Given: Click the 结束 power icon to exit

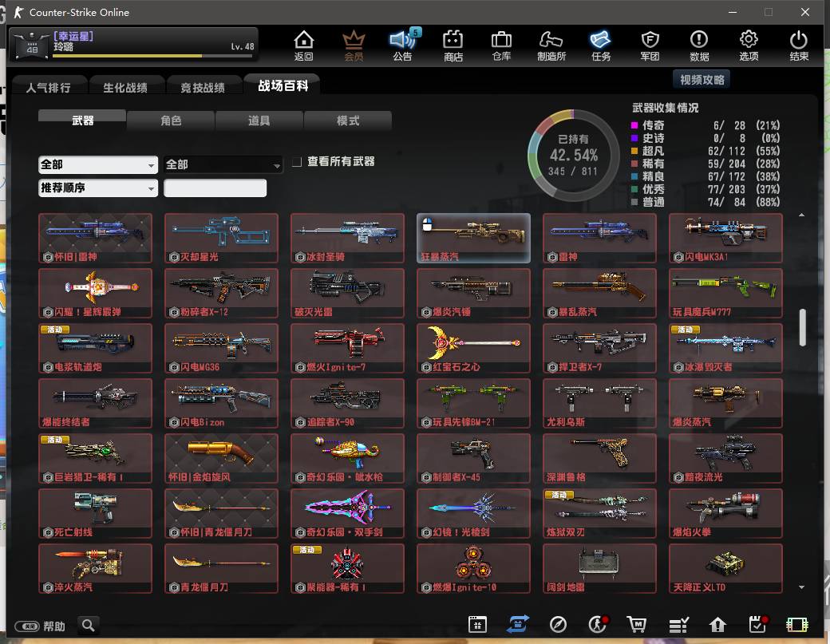Looking at the screenshot, I should (798, 45).
